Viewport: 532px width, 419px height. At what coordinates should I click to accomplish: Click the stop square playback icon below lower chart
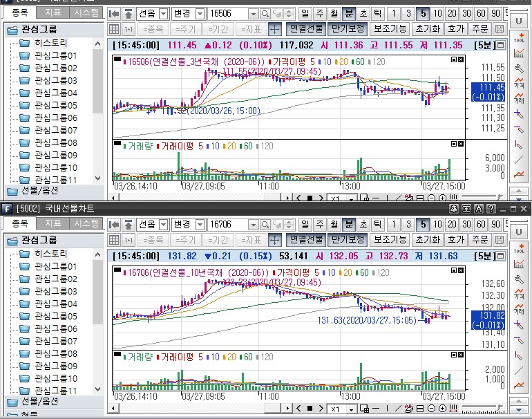pyautogui.click(x=310, y=409)
